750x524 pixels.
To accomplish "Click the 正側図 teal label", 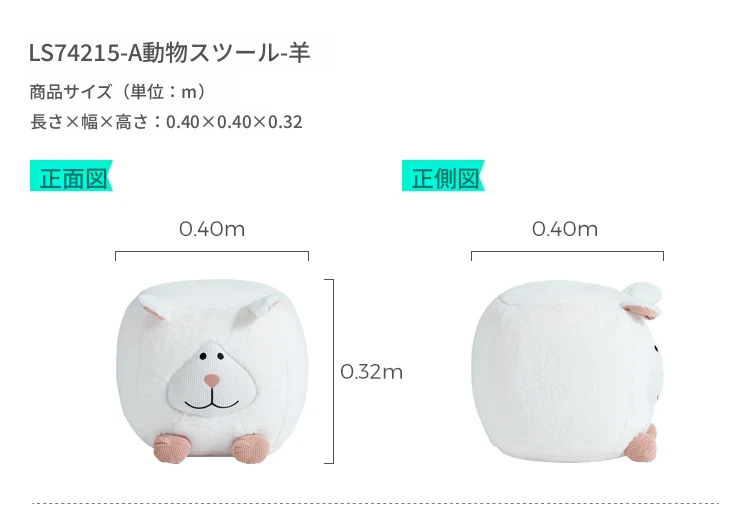I will click(x=443, y=175).
